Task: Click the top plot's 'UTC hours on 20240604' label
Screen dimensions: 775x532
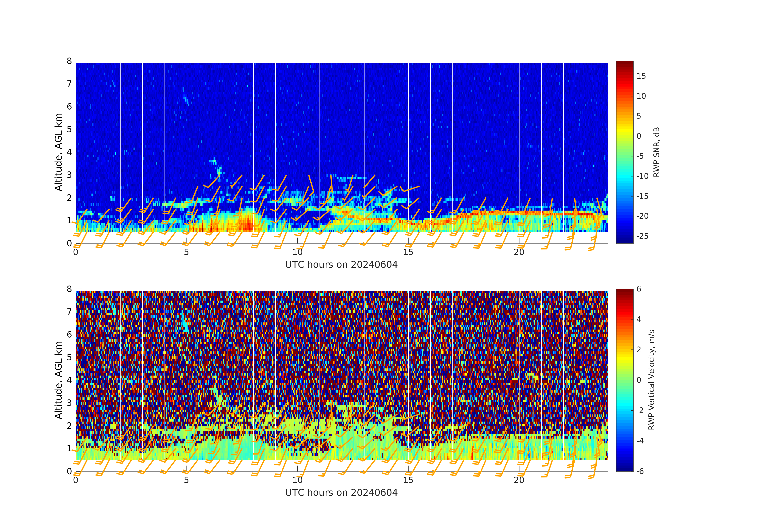Action: [x=341, y=265]
